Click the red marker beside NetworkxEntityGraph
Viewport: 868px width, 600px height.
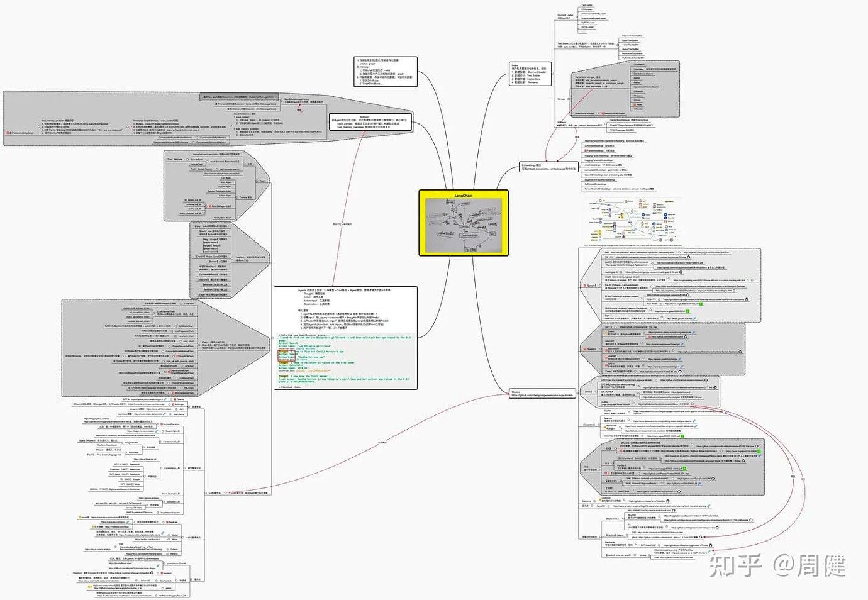click(x=603, y=114)
